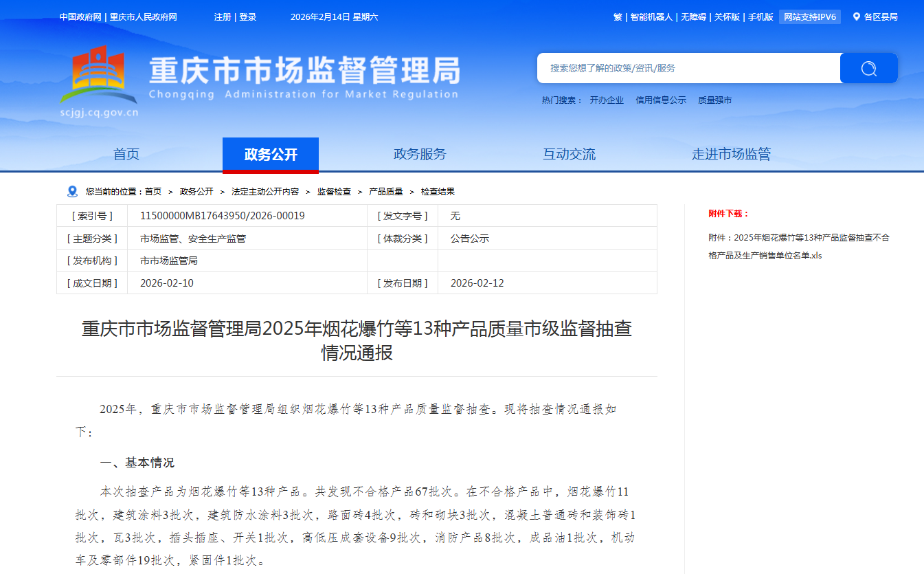Image resolution: width=924 pixels, height=574 pixels.
Task: Click the Chongqing market regulation logo emblem
Action: [98, 75]
